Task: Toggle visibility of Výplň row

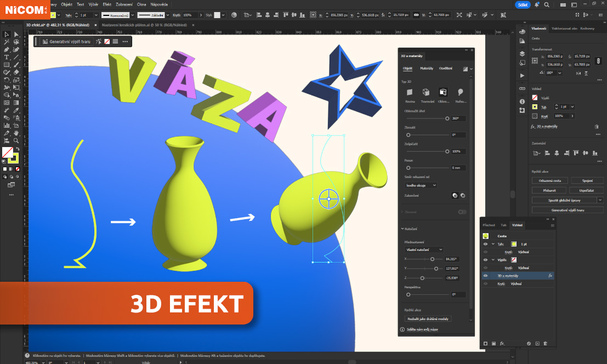Action: [x=485, y=260]
